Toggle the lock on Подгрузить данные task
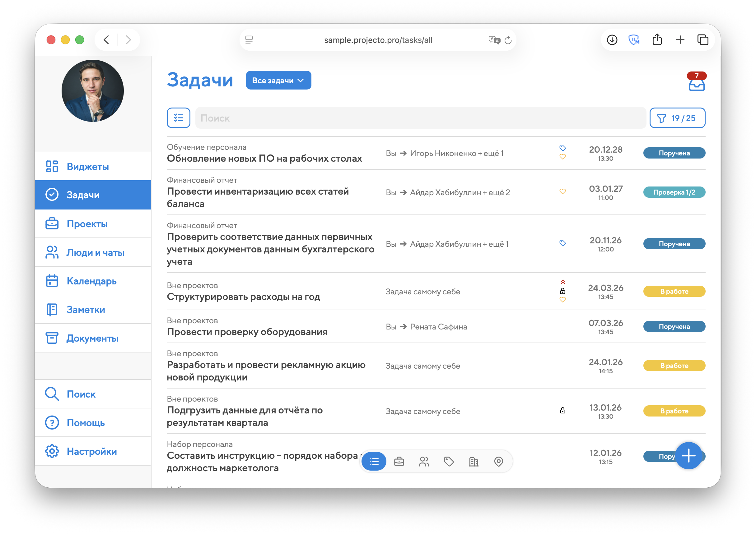The height and width of the screenshot is (534, 756). coord(562,410)
